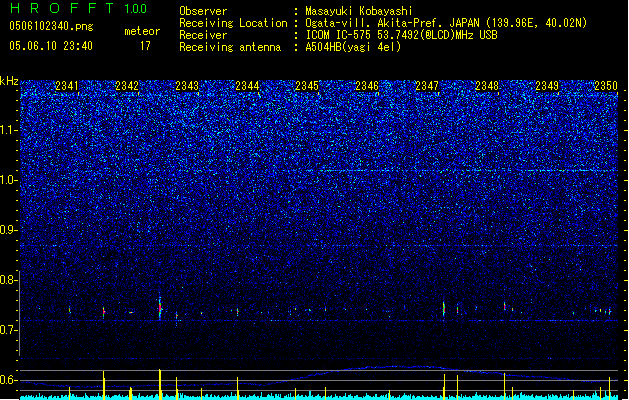The width and height of the screenshot is (629, 400).
Task: Click the meteor echo just after 2348
Action: [504, 306]
